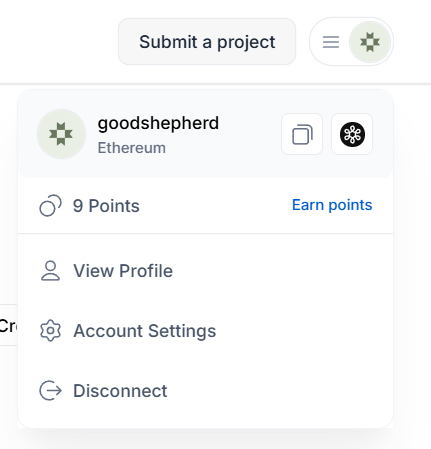431x449 pixels.
Task: Click the Ethereum network label
Action: coord(132,148)
